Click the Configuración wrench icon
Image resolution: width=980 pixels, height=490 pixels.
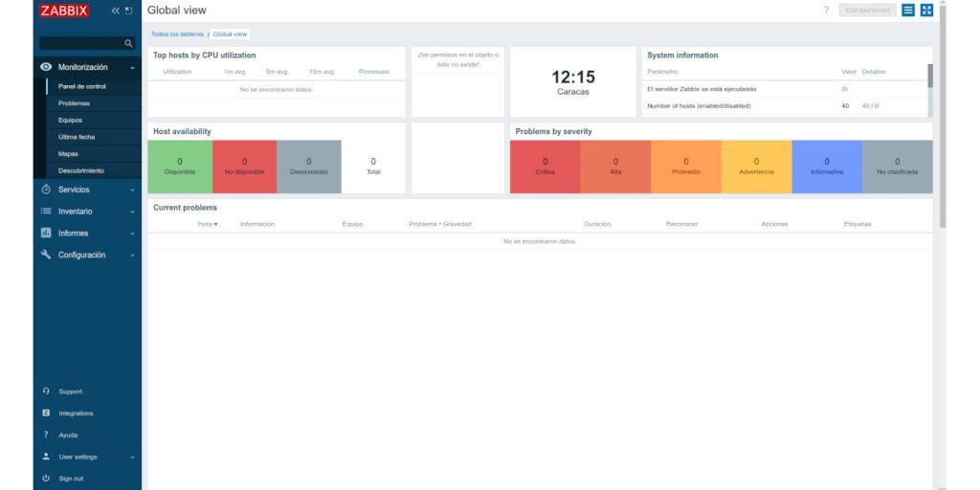(46, 255)
